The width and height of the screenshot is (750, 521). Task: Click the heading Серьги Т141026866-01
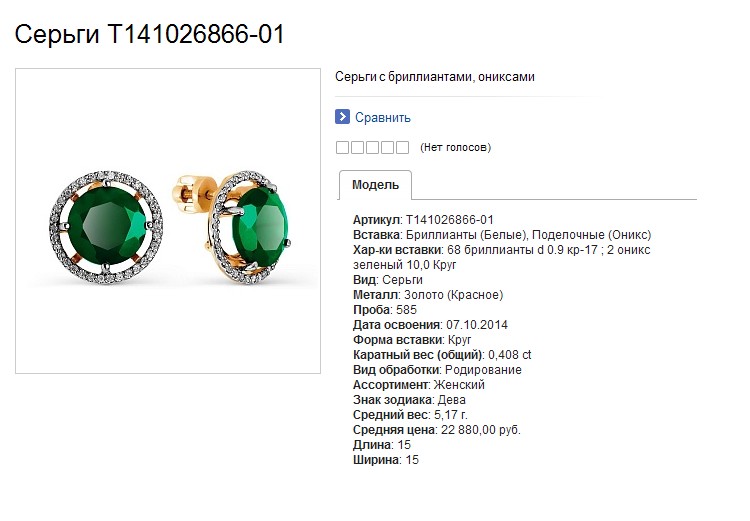click(150, 34)
